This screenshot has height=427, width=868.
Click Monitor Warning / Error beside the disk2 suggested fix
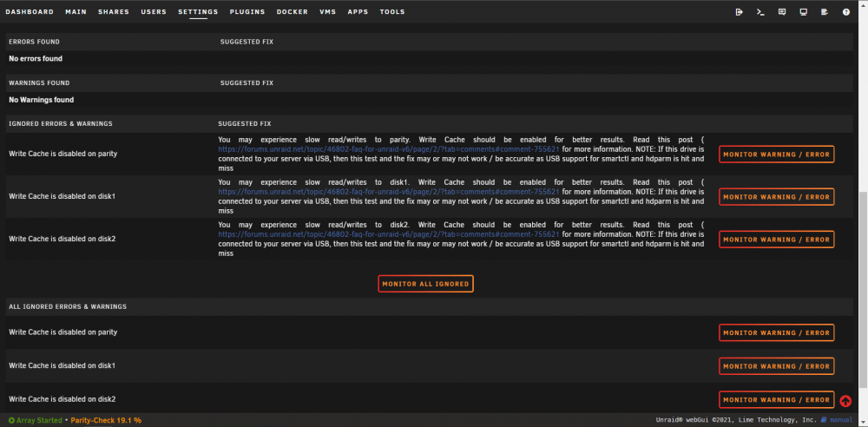[776, 240]
